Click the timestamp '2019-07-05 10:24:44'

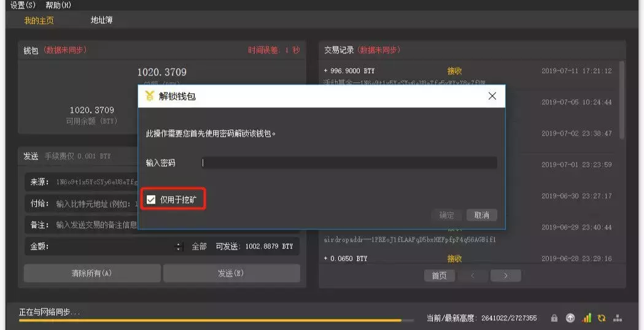(x=576, y=102)
